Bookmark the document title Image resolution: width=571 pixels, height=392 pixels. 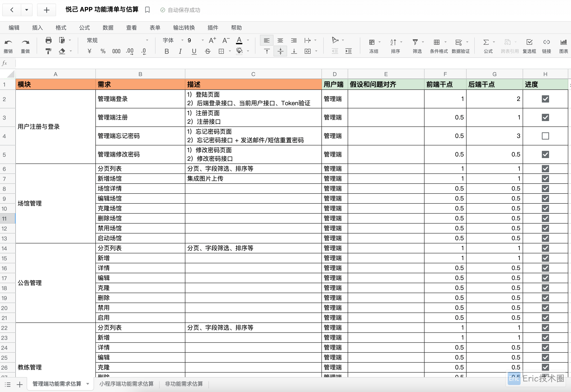pyautogui.click(x=147, y=10)
